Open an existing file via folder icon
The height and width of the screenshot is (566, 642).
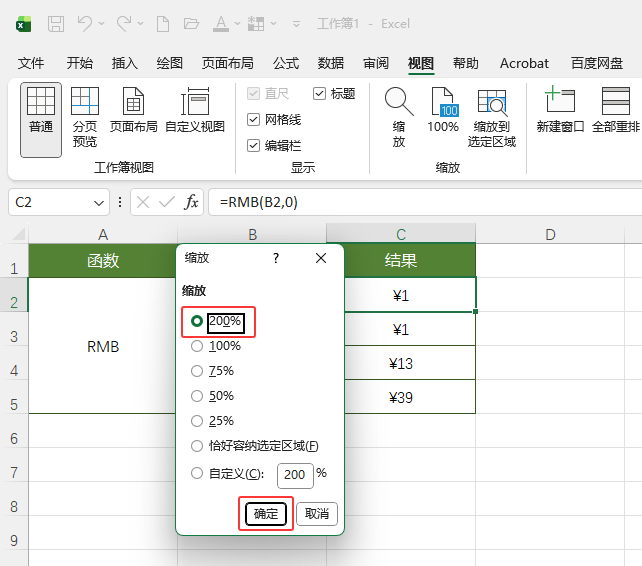coord(191,24)
